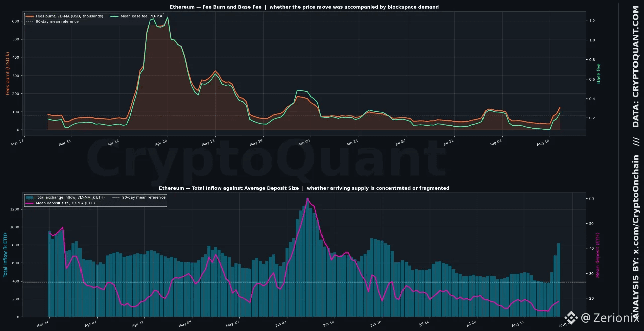Click the 'Apr 07' date tick

91,324
